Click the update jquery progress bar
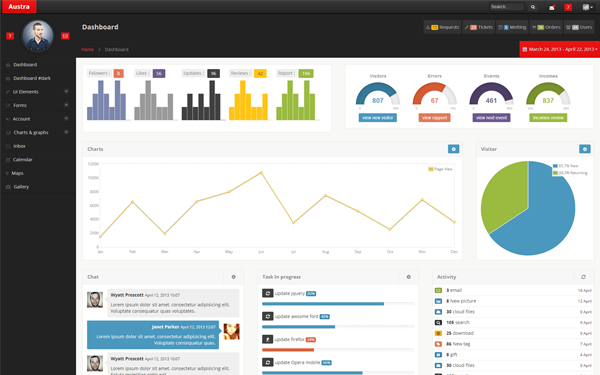 (338, 304)
